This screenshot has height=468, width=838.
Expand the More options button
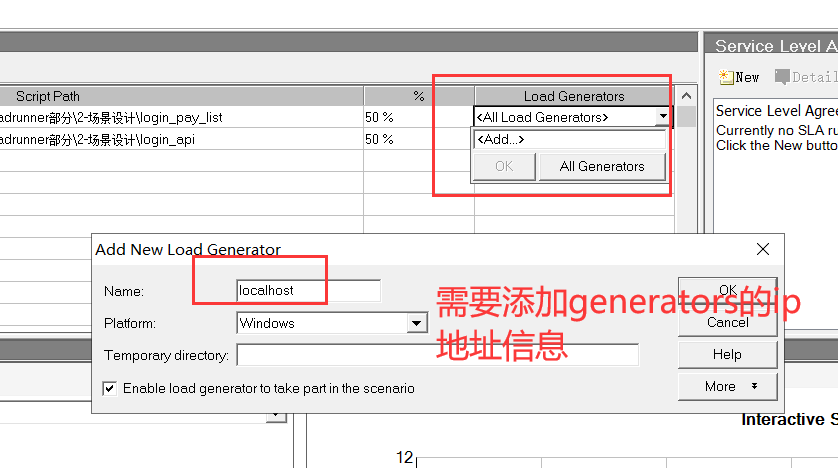[727, 386]
